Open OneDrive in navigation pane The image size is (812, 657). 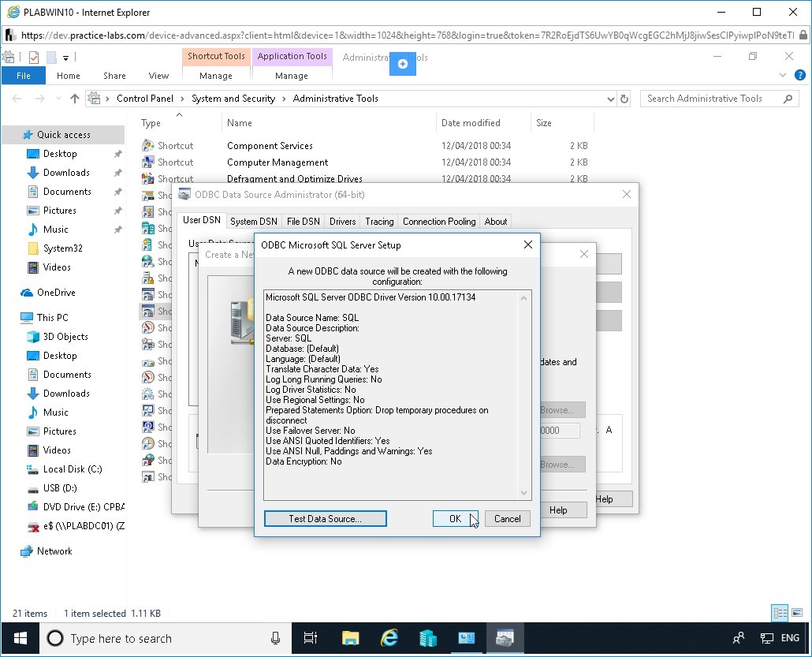pos(56,293)
